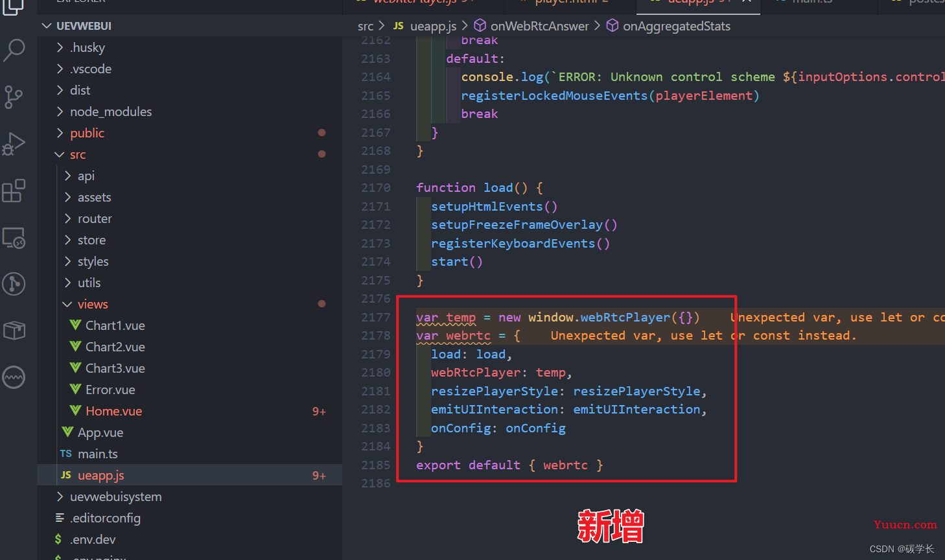Click 'setupFreezeFrameOverlay()' in the editor
The image size is (945, 560).
(524, 224)
